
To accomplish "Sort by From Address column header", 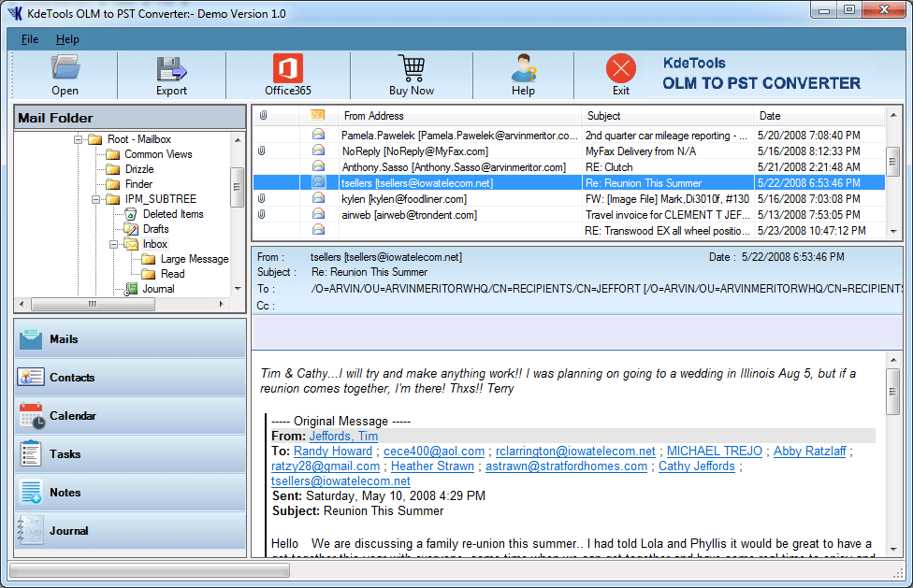I will click(x=459, y=116).
